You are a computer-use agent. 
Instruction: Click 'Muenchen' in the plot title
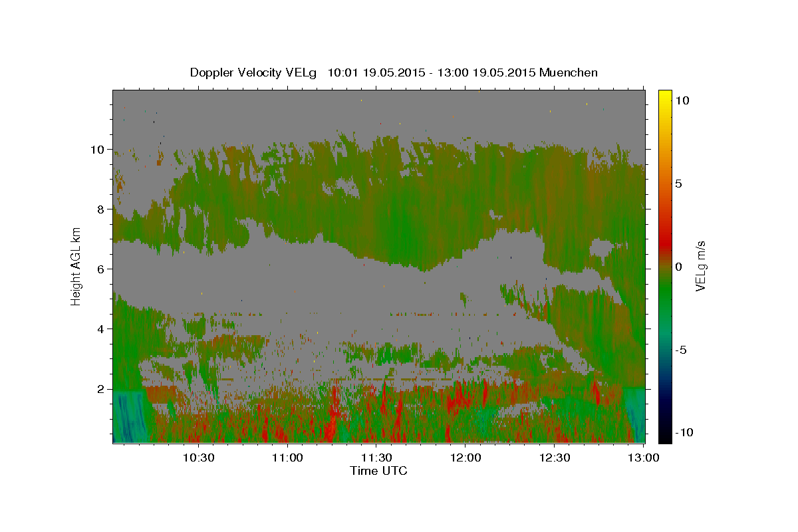tap(569, 72)
